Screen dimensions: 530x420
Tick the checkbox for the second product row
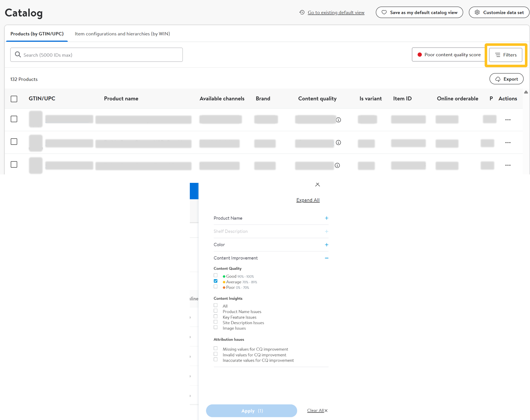[14, 142]
